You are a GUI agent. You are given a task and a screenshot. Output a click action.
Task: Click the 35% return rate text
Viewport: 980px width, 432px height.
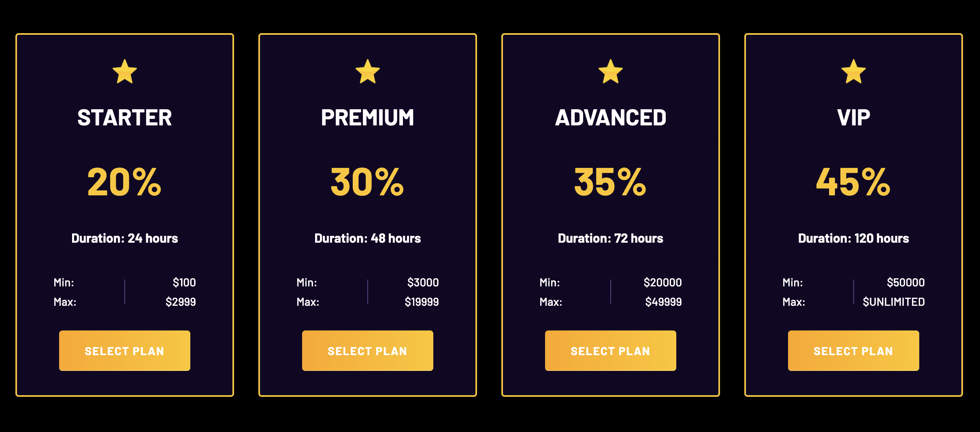pyautogui.click(x=611, y=182)
